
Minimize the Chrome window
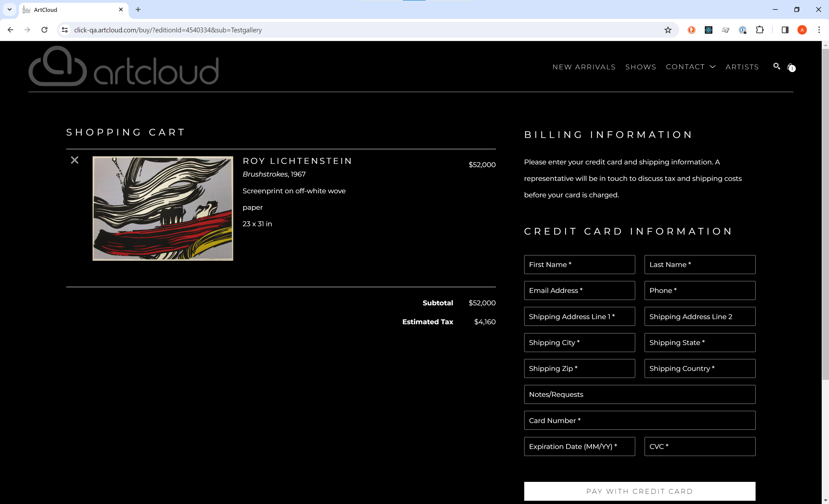pyautogui.click(x=775, y=9)
